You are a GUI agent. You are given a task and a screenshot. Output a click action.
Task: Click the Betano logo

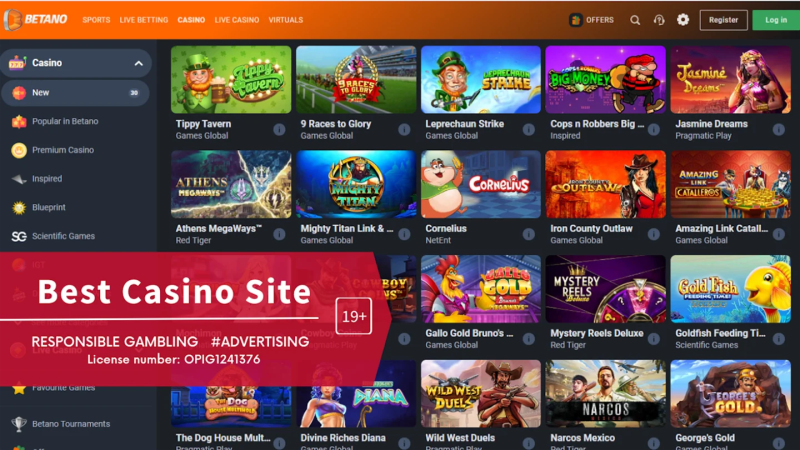[36, 19]
